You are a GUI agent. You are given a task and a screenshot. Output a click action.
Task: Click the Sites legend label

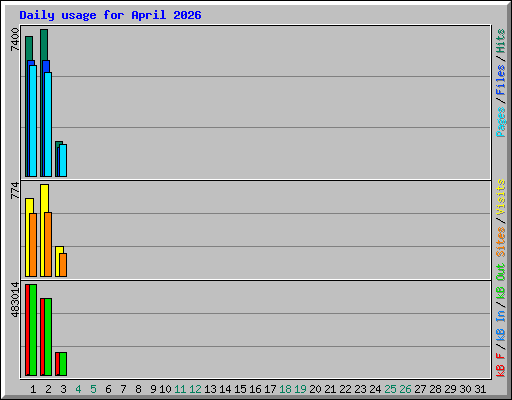pos(500,242)
